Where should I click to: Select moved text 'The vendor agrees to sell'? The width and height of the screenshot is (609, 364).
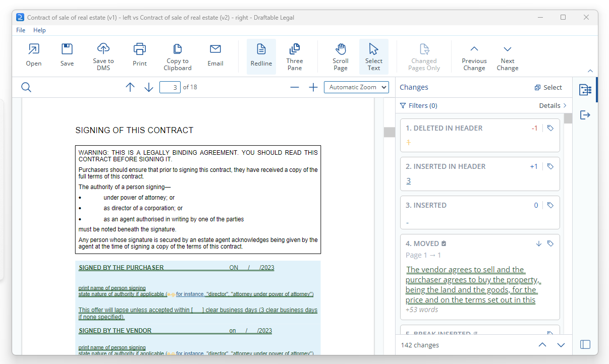tap(473, 284)
